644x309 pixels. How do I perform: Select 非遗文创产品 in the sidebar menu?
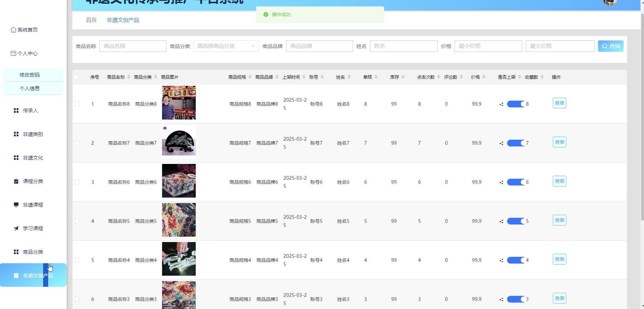33,275
